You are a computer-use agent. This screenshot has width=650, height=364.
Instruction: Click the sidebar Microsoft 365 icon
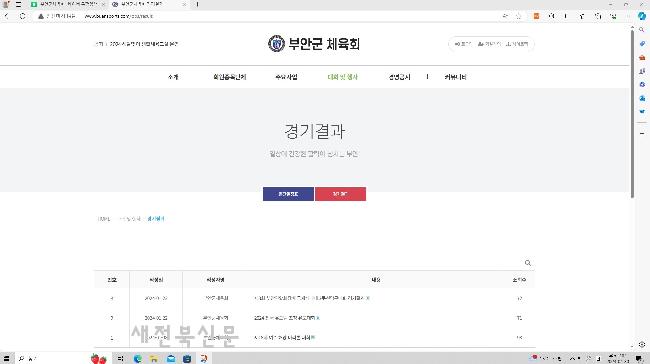click(642, 84)
